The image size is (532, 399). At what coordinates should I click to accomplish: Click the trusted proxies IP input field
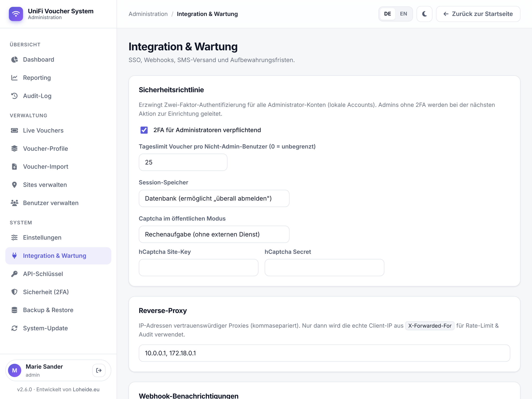[x=324, y=353]
